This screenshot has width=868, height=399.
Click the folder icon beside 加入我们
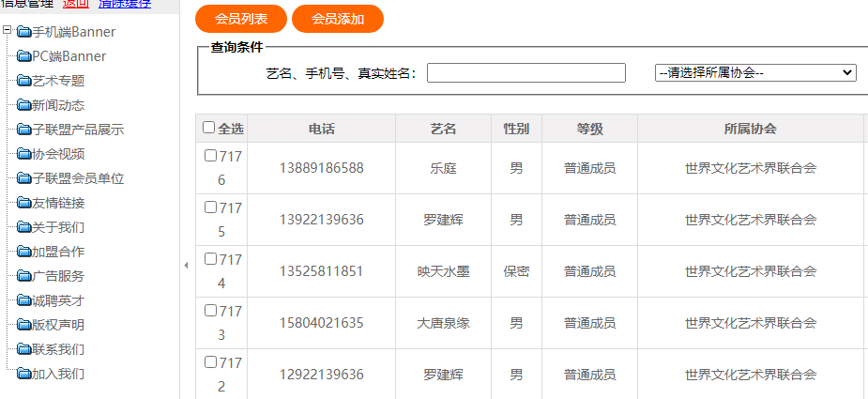(23, 374)
